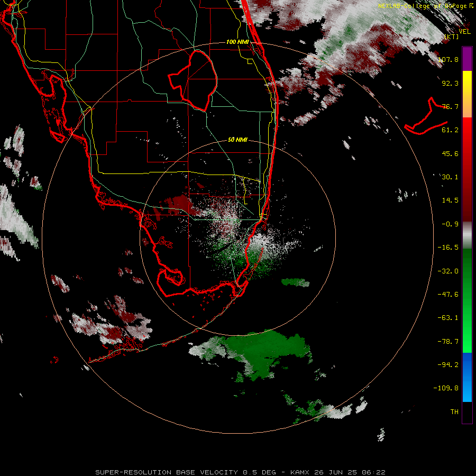Click the -94.2 velocity scale value

pos(448,365)
